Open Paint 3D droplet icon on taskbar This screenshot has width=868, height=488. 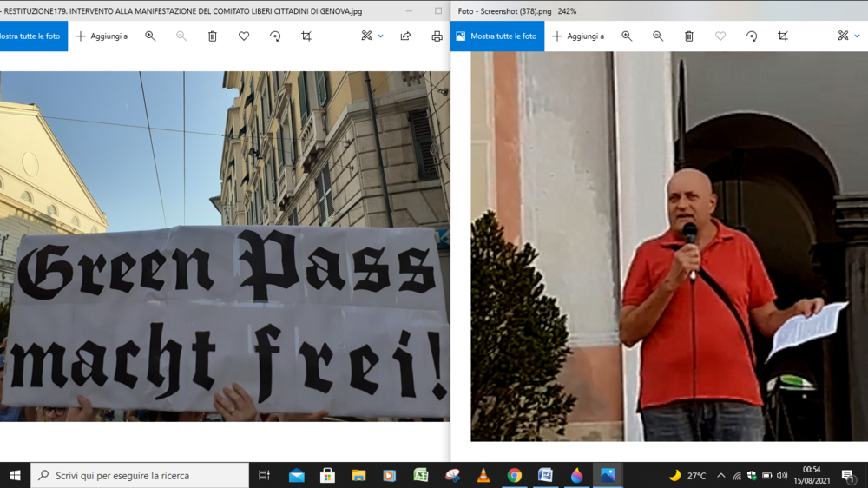577,475
